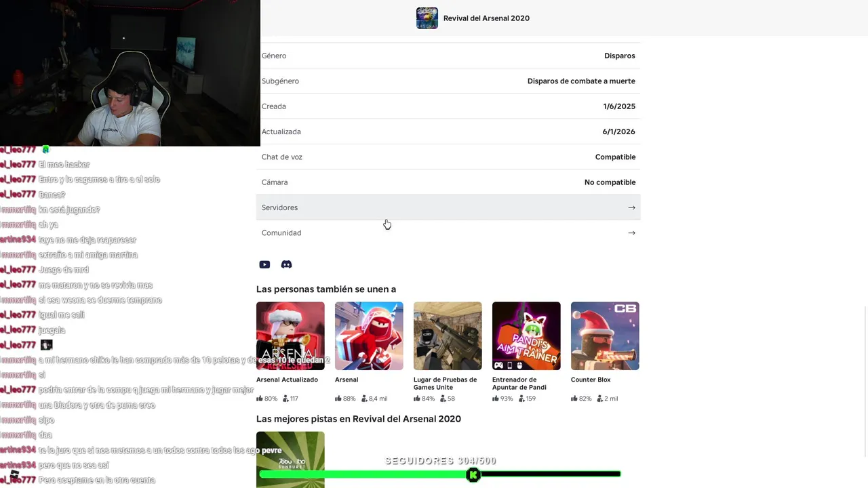
Task: Click the like icon showing 88% rating
Action: pyautogui.click(x=338, y=399)
